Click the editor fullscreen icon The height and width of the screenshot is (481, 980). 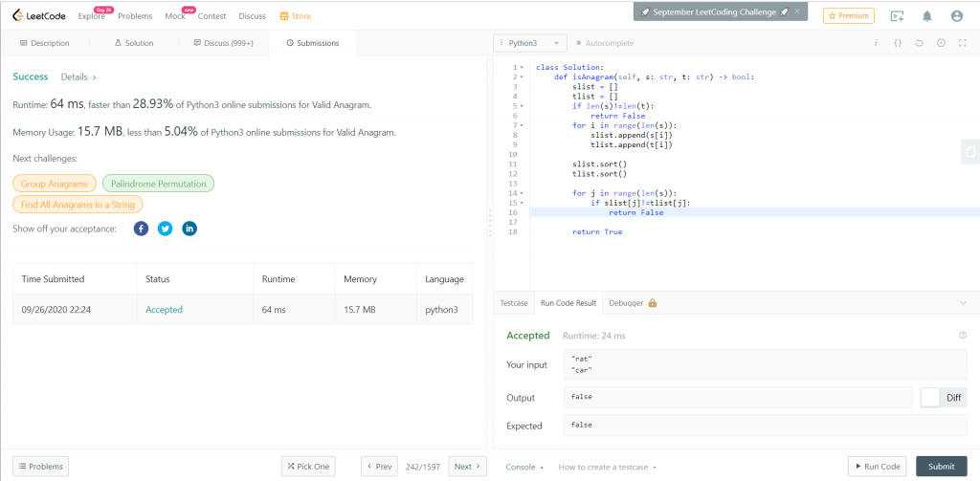click(x=962, y=43)
